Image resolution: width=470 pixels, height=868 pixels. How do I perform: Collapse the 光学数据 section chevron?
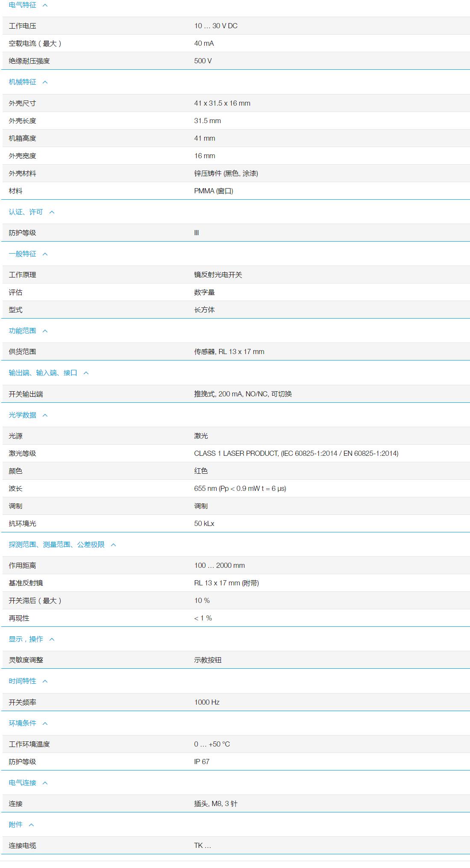(x=45, y=415)
